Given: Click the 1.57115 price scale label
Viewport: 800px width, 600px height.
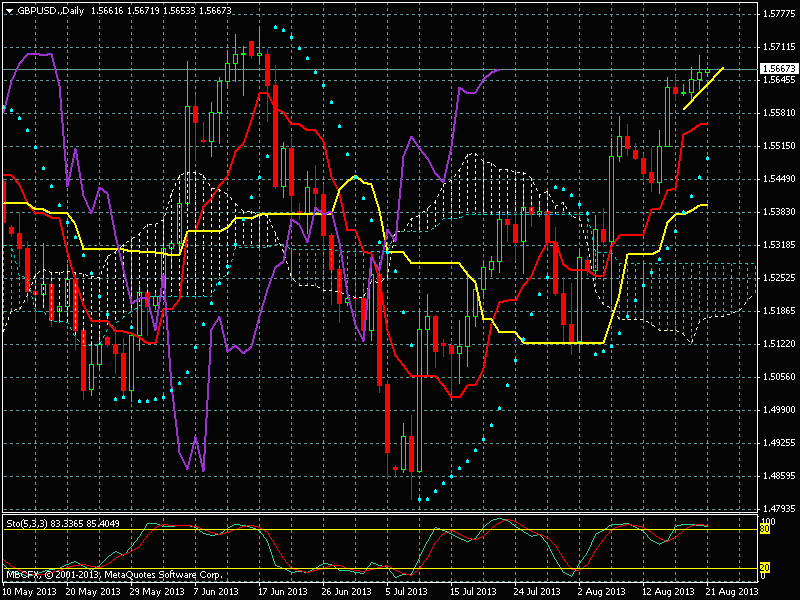Looking at the screenshot, I should [x=778, y=47].
